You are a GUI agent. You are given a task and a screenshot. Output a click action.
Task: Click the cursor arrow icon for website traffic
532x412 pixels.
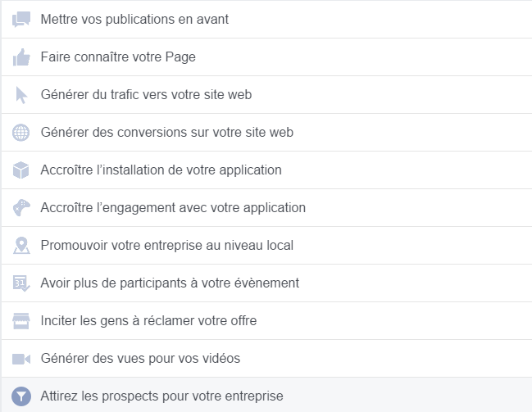(21, 94)
